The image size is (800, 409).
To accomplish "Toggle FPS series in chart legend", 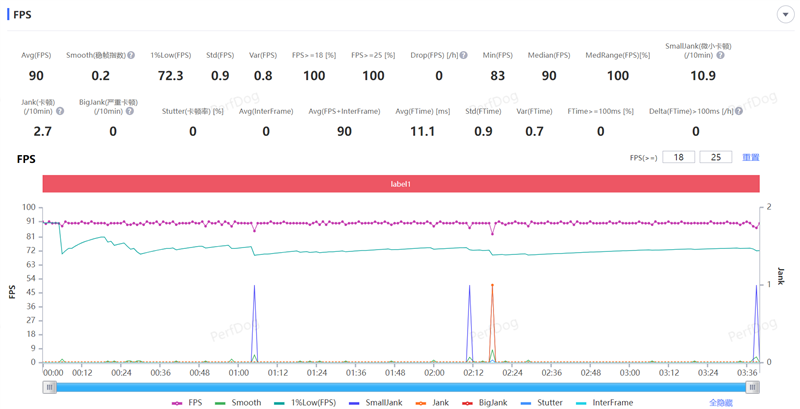I will click(x=187, y=403).
